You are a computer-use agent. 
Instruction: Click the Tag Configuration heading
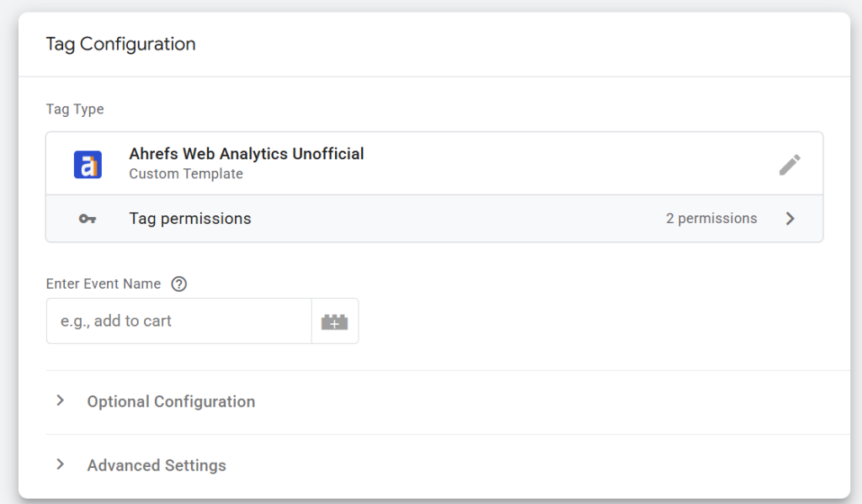[x=120, y=44]
